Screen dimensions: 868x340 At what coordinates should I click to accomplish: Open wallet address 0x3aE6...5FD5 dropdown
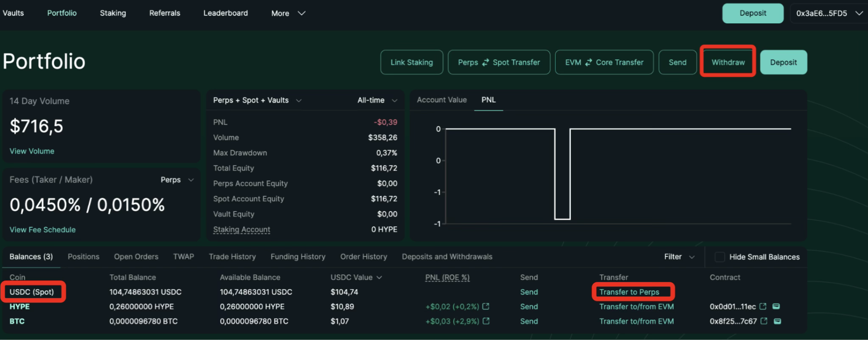(829, 13)
